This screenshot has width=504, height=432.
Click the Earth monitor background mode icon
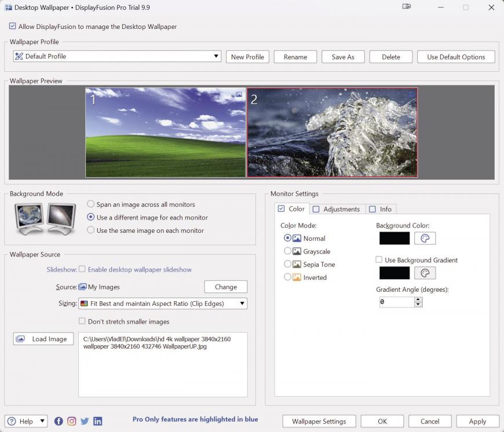tap(29, 219)
